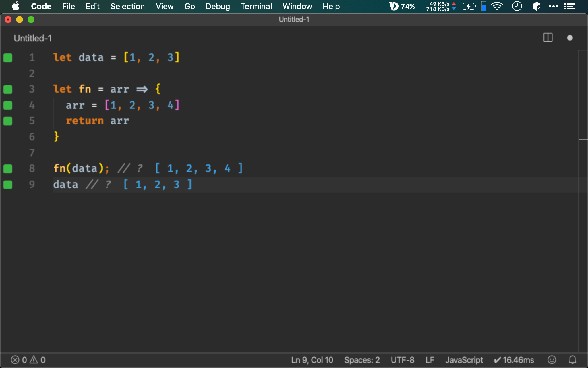Click the Wi-Fi icon in menu bar
The image size is (588, 368).
[497, 6]
